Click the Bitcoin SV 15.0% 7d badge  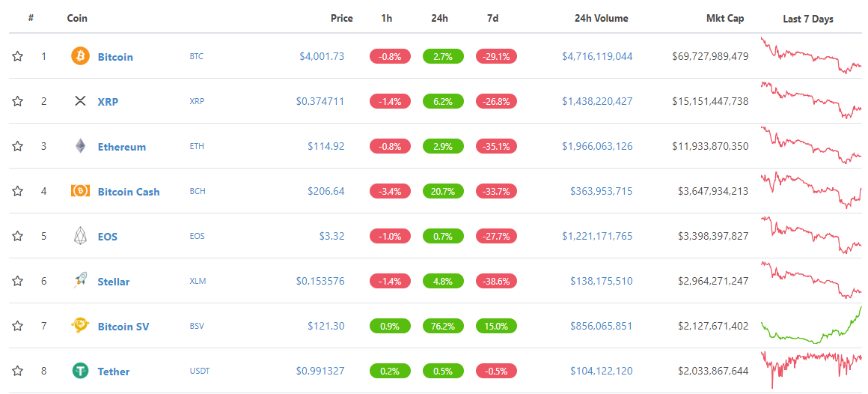coord(496,326)
